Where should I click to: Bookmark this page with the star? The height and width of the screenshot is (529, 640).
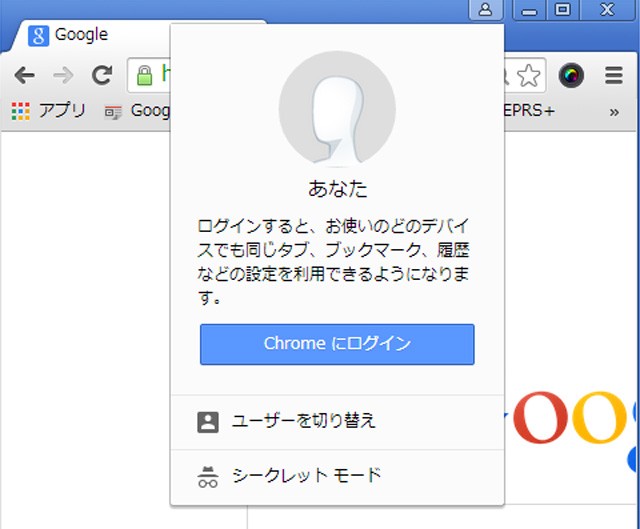click(x=528, y=75)
